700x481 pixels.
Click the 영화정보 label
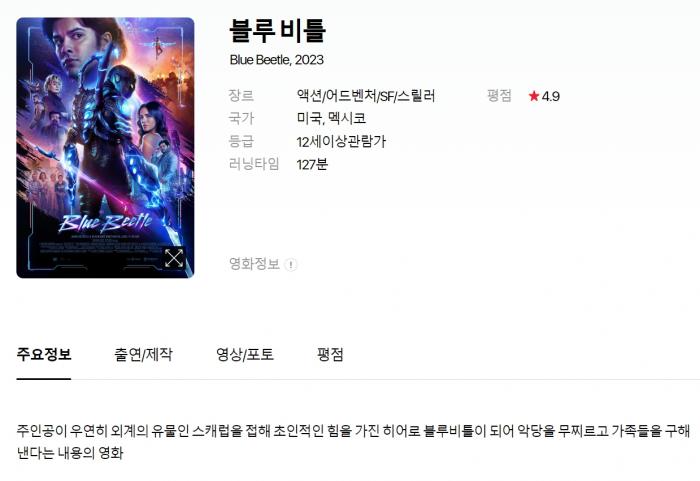click(254, 264)
